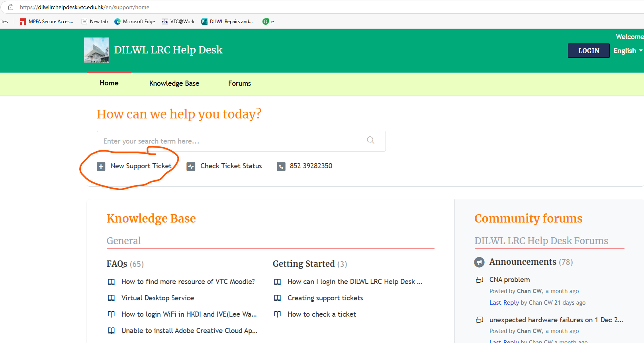
Task: Open 'How to login WiFi in HKDI and IVE' article
Action: pos(189,314)
